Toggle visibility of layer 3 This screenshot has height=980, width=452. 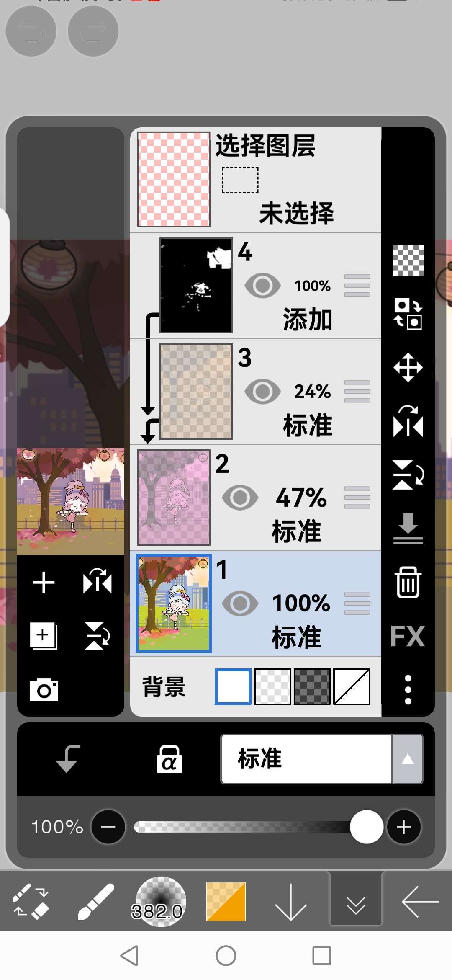[x=263, y=392]
